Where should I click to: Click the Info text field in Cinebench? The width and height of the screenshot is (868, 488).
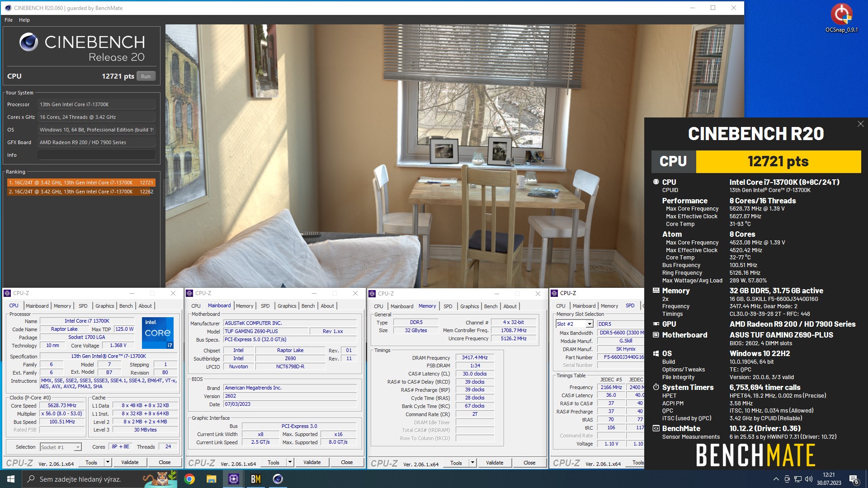[96, 155]
